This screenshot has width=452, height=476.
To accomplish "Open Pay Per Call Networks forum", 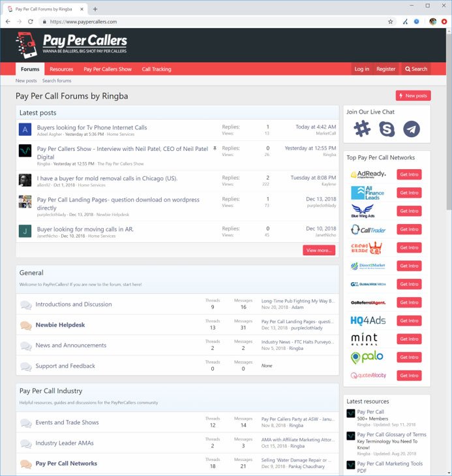I will click(67, 463).
